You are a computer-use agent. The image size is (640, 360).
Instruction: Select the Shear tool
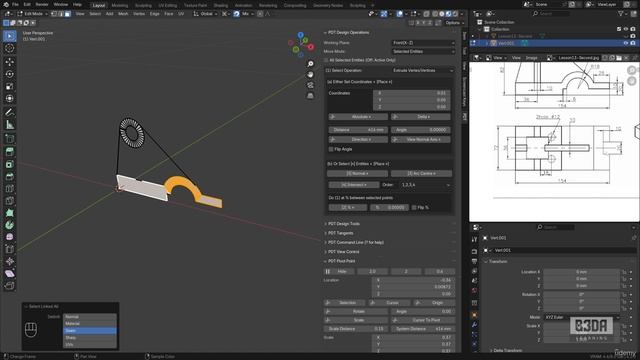coord(9,274)
